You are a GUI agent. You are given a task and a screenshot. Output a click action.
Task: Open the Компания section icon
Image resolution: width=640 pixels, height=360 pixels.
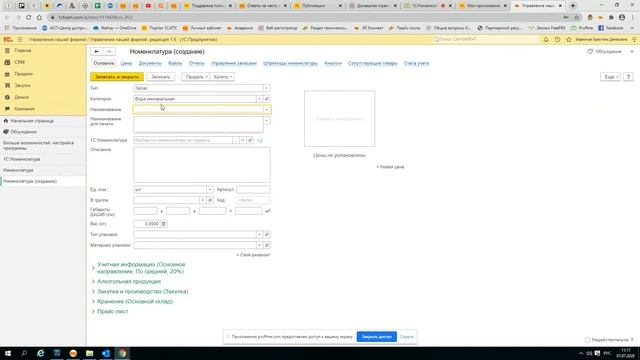click(7, 109)
